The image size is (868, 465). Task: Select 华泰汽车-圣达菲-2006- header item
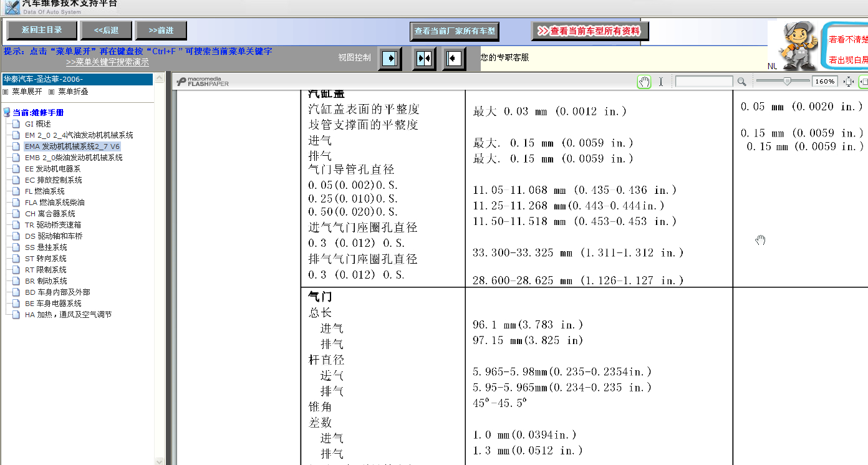pos(77,79)
